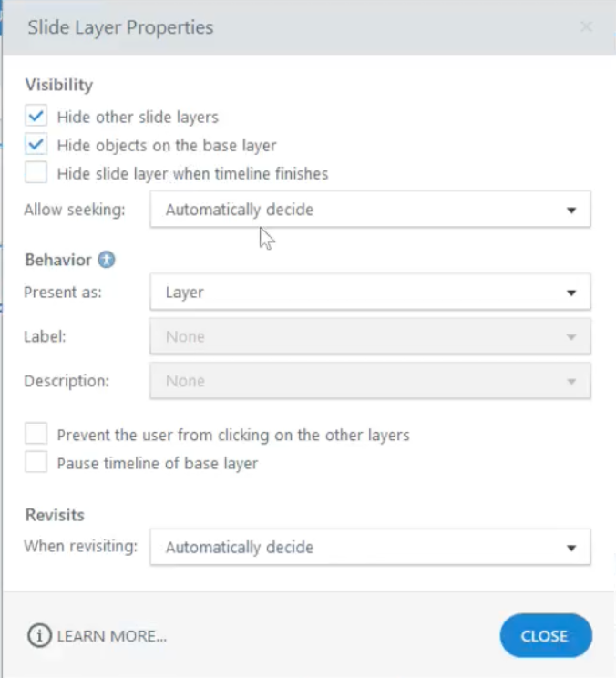616x678 pixels.
Task: Click the disabled Label dropdown
Action: 369,336
